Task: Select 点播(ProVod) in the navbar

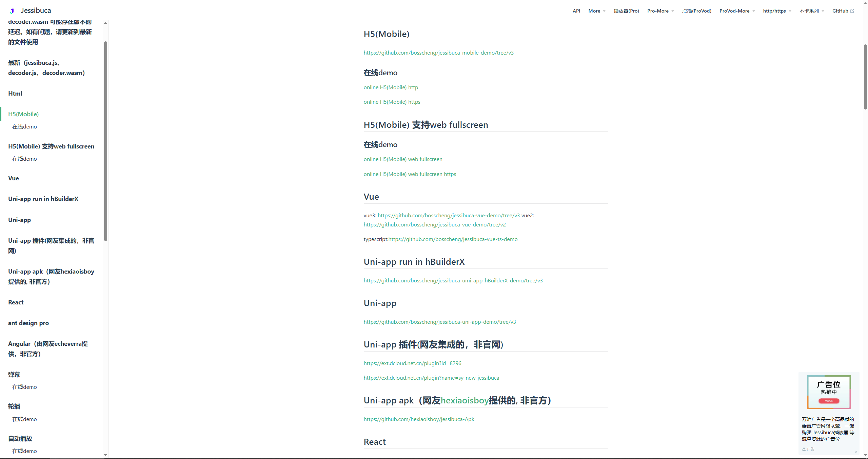Action: pyautogui.click(x=697, y=11)
